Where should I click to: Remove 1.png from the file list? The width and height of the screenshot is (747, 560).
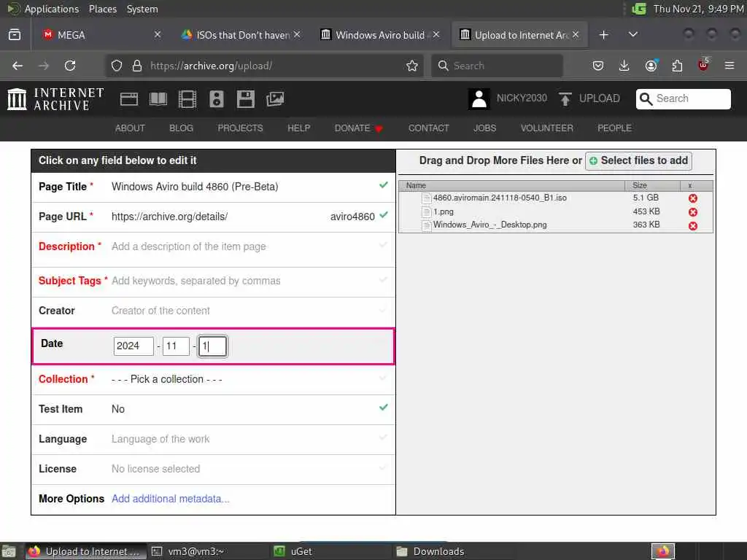[x=693, y=212]
